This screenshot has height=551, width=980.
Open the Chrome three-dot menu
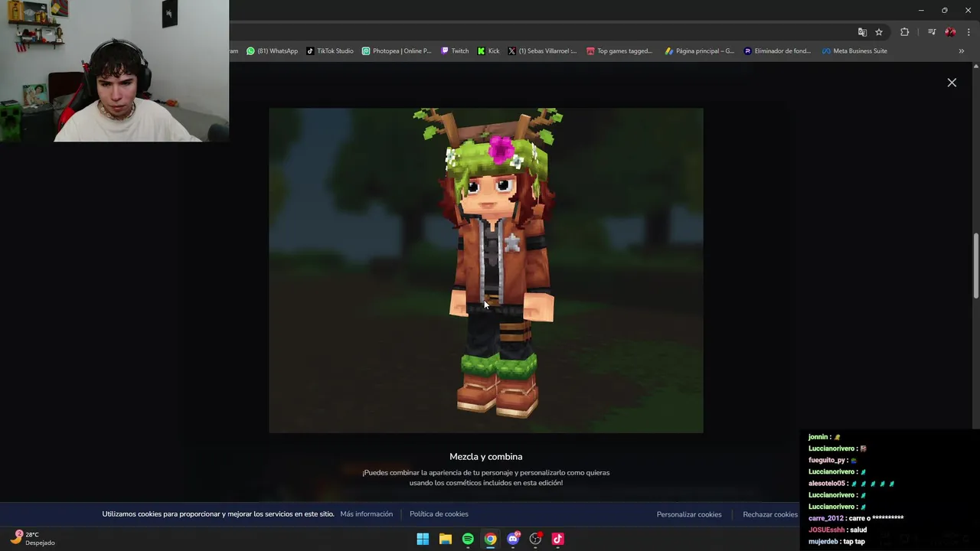click(x=969, y=32)
